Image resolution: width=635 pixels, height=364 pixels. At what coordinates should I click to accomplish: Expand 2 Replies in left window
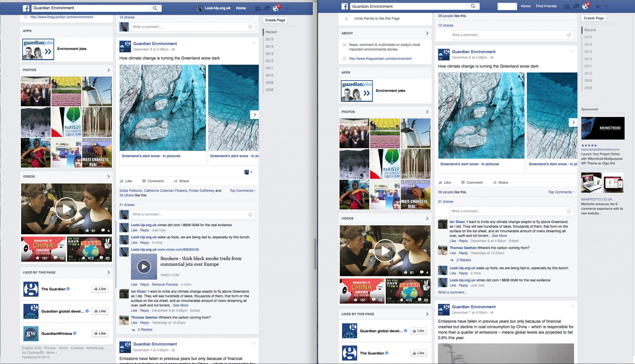pyautogui.click(x=145, y=330)
